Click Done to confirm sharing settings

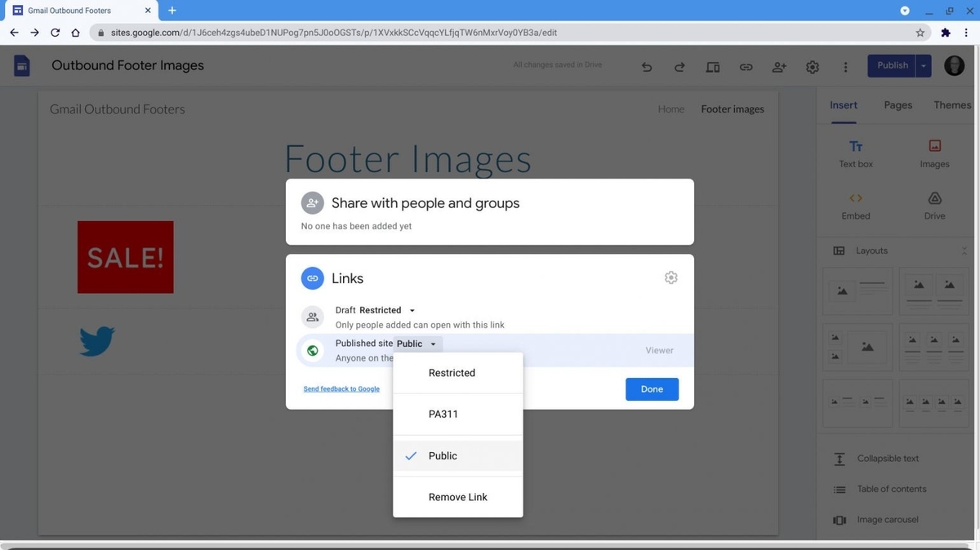(651, 389)
